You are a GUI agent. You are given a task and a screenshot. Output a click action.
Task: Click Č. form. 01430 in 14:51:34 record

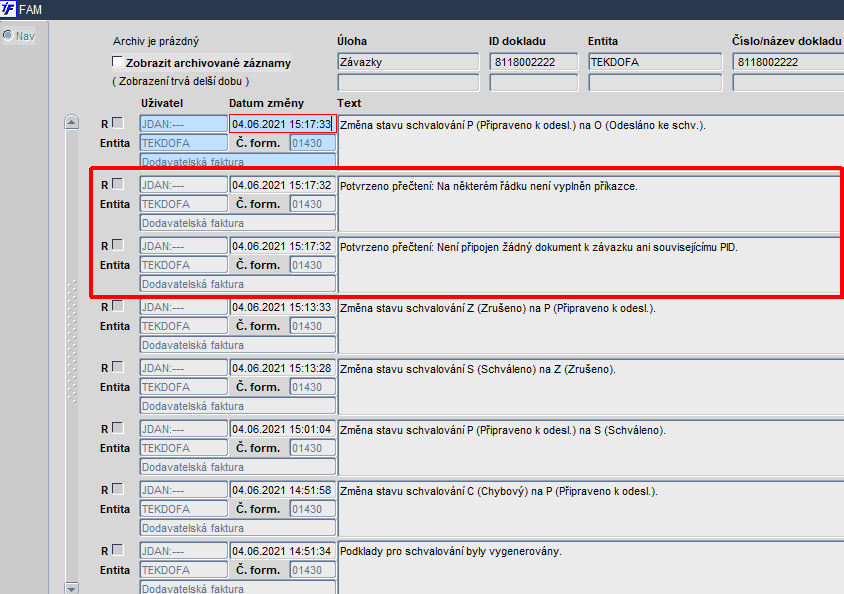(313, 570)
